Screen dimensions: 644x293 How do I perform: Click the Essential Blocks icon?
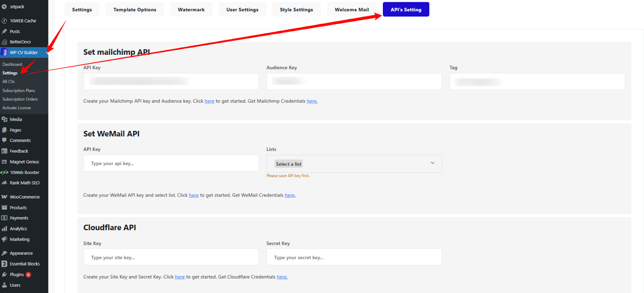(x=4, y=264)
